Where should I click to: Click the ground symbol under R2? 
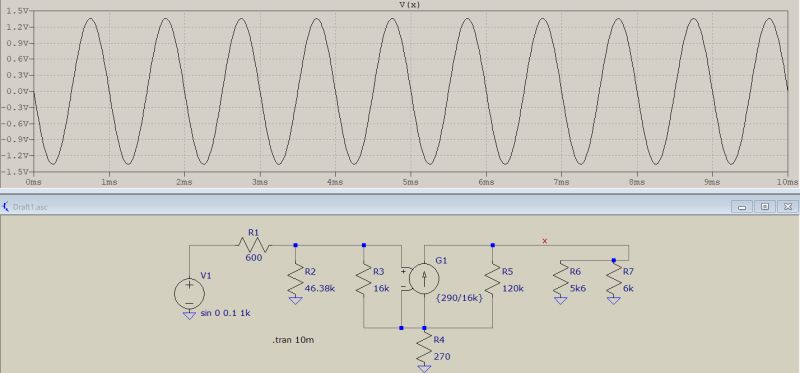295,301
